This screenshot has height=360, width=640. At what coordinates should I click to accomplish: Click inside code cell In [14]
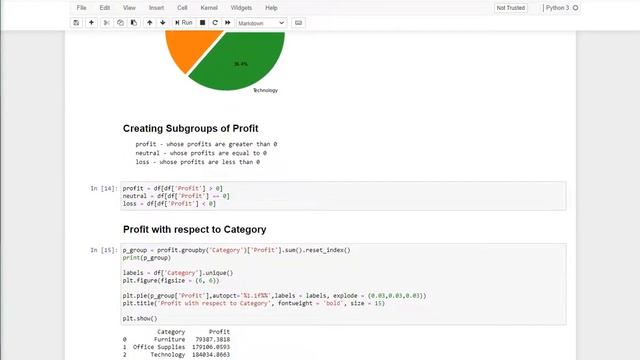coord(343,196)
